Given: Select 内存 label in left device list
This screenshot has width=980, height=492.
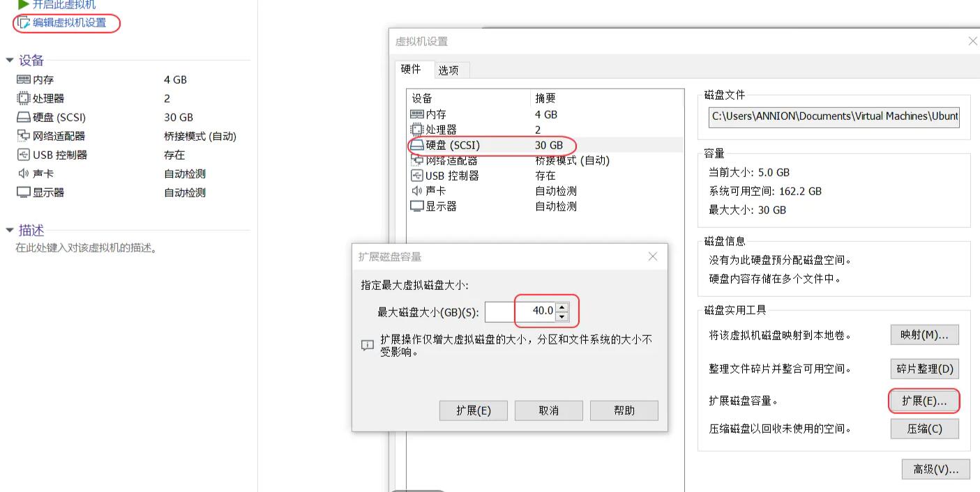Looking at the screenshot, I should point(43,79).
